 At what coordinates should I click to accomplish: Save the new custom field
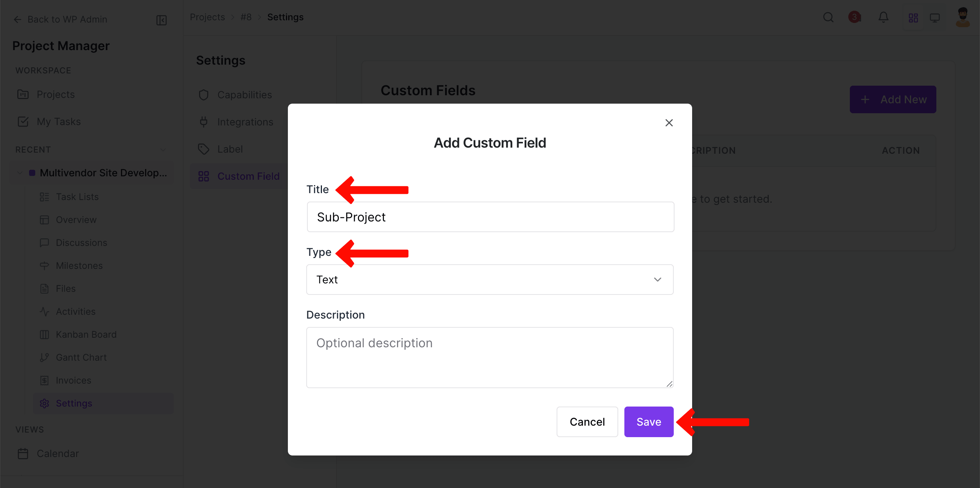648,421
